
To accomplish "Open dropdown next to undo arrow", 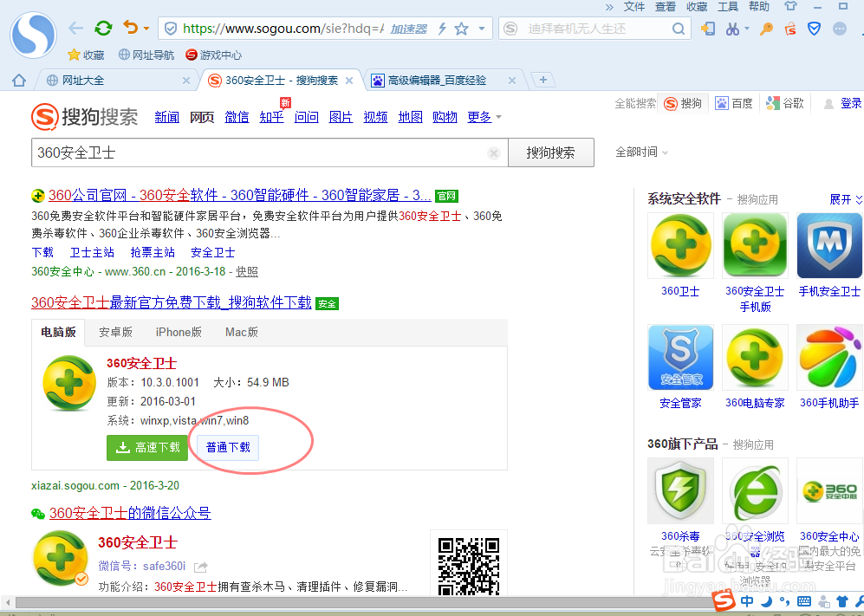I will coord(146,28).
